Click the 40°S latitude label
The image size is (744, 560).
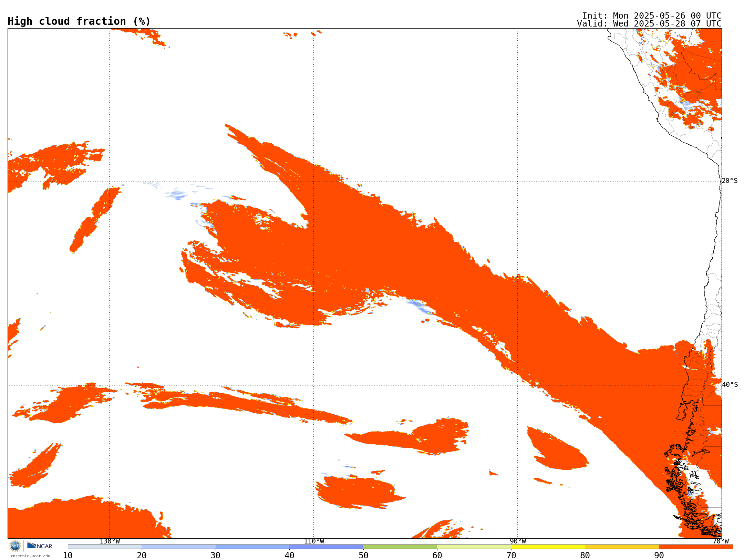[730, 385]
